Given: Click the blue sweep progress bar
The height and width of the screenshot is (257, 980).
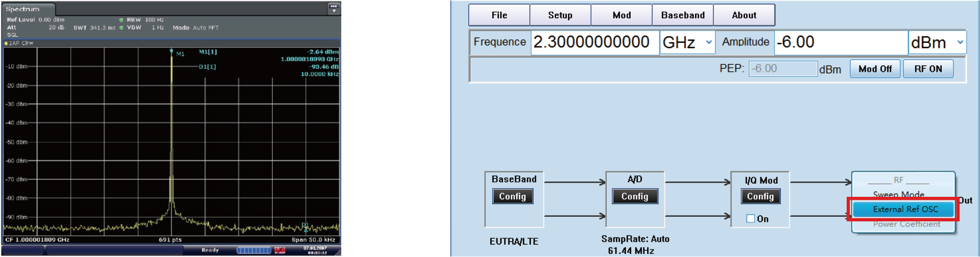Looking at the screenshot, I should click(x=254, y=250).
